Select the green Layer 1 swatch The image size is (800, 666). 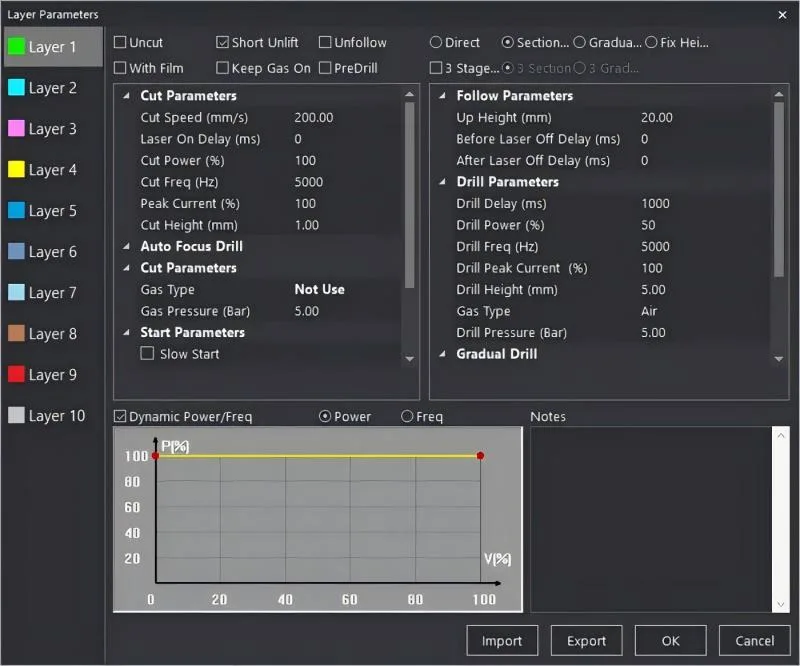point(16,46)
